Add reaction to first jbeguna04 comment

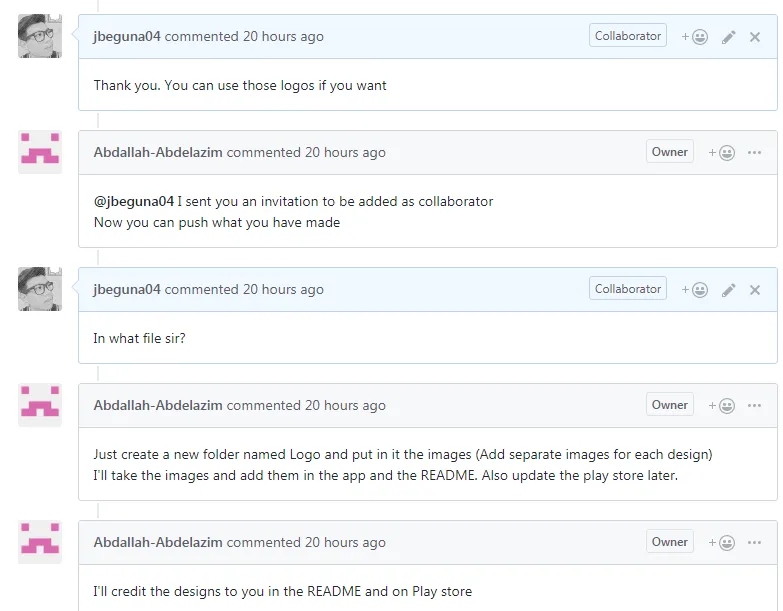695,37
